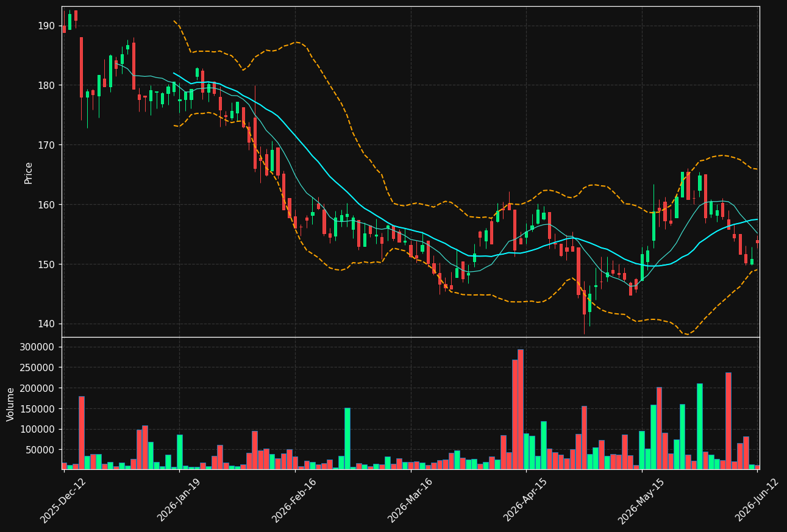Select the 190 price axis tick label
Screen dimensions: 787x532
pyautogui.click(x=46, y=26)
